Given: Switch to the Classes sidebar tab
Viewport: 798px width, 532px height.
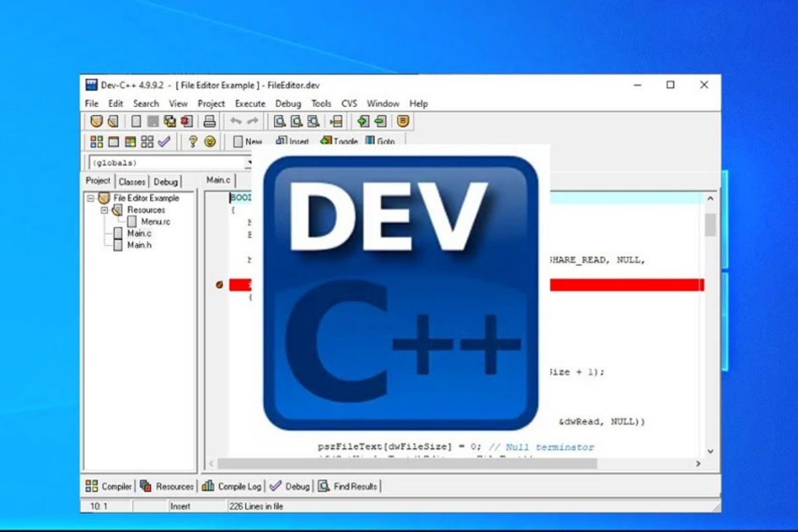Looking at the screenshot, I should coord(132,182).
